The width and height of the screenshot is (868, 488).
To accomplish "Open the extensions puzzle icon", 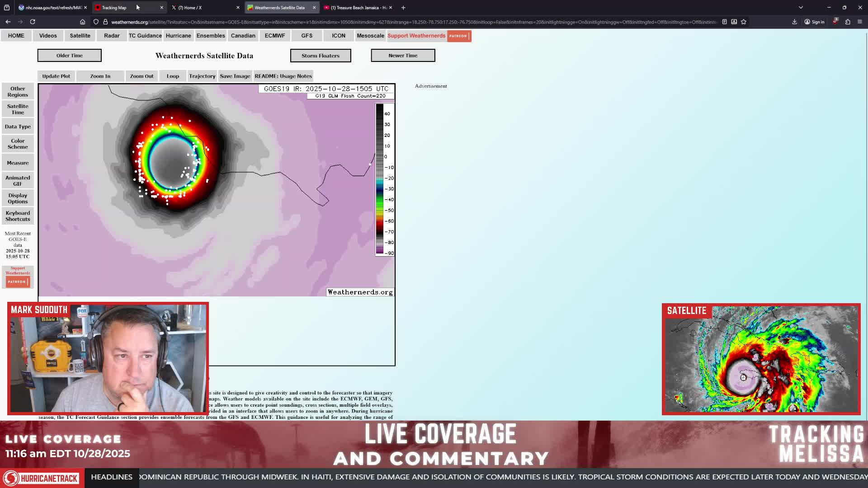I will [848, 22].
